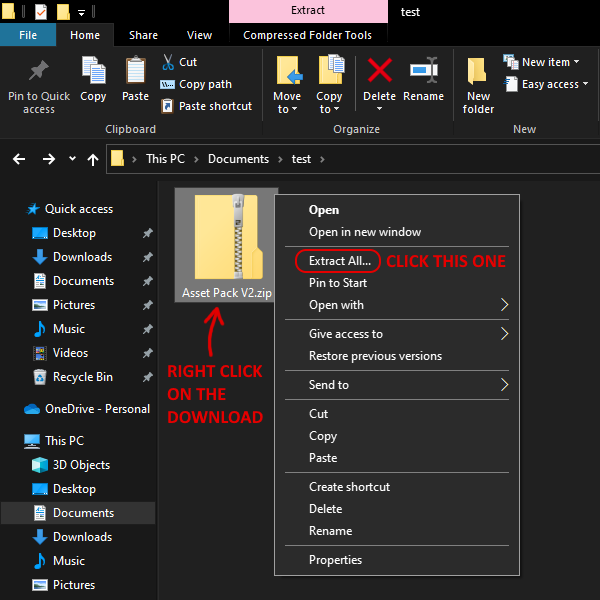Click the Paste clipboard icon
This screenshot has width=600, height=600.
pyautogui.click(x=136, y=72)
